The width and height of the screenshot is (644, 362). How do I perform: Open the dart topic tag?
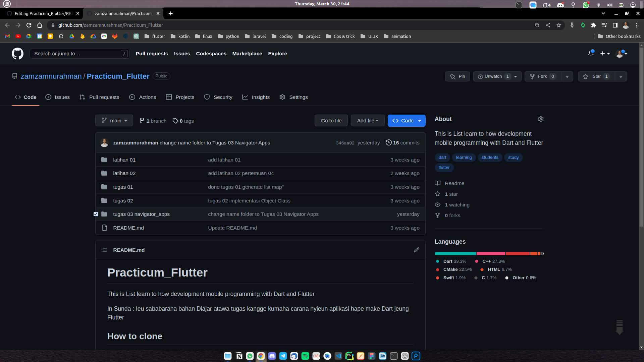442,157
